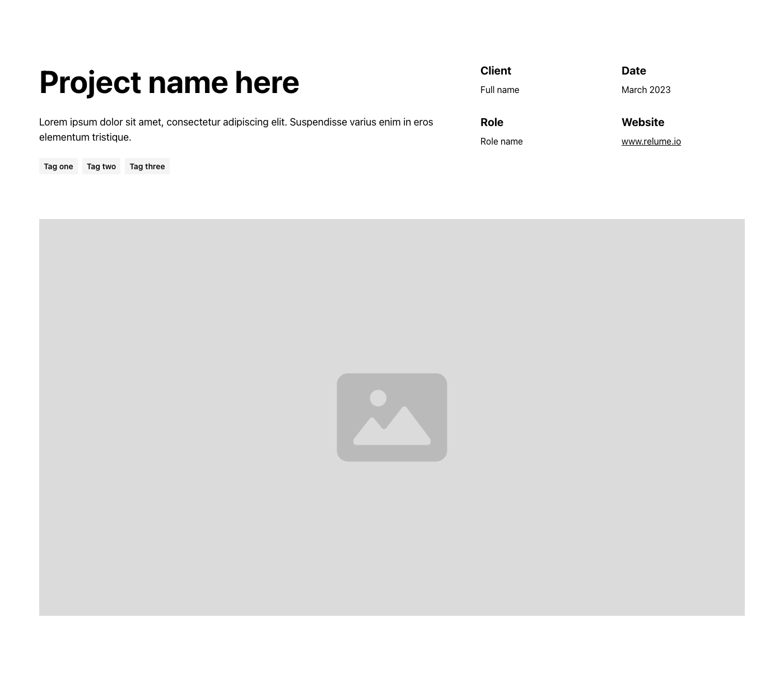Select the "Tag one" tag
784x678 pixels.
coord(58,166)
